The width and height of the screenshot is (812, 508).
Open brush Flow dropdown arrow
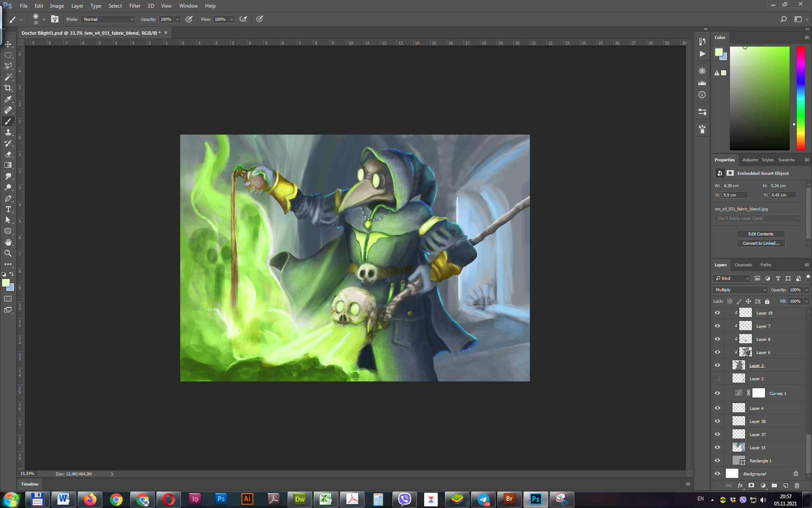coord(232,19)
